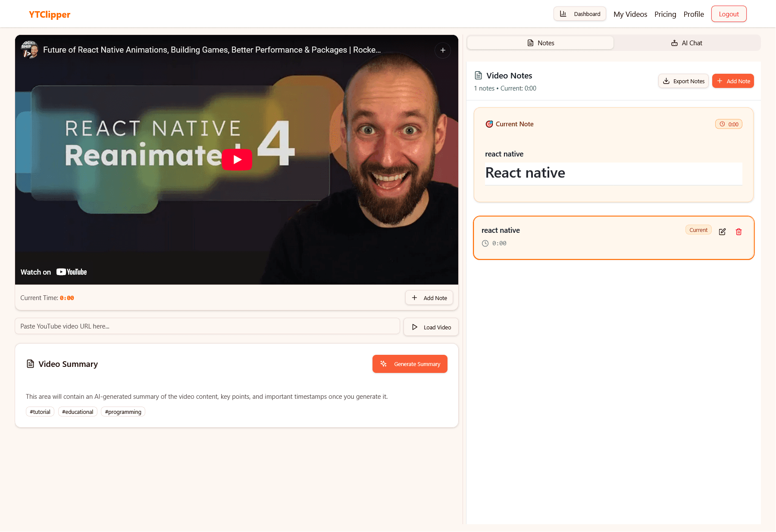Click the Current Note target icon
The image size is (776, 532).
pyautogui.click(x=489, y=124)
